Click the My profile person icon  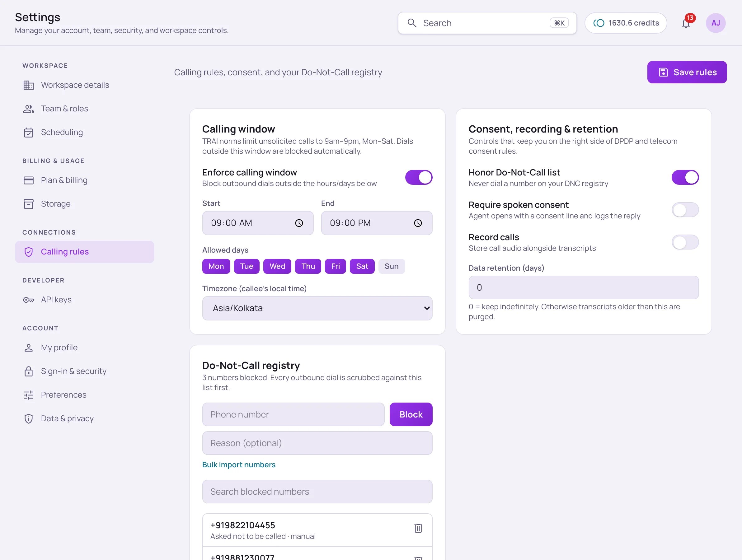(29, 348)
